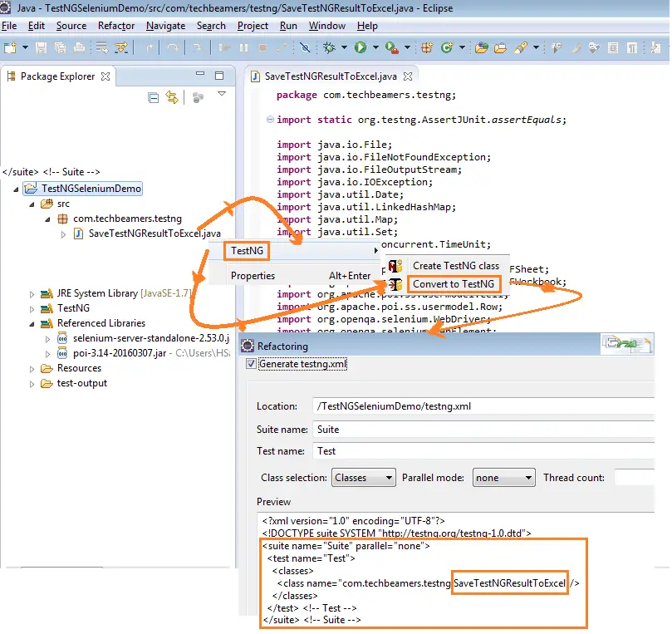Click the Link with Editor icon in Package Explorer

(x=172, y=96)
